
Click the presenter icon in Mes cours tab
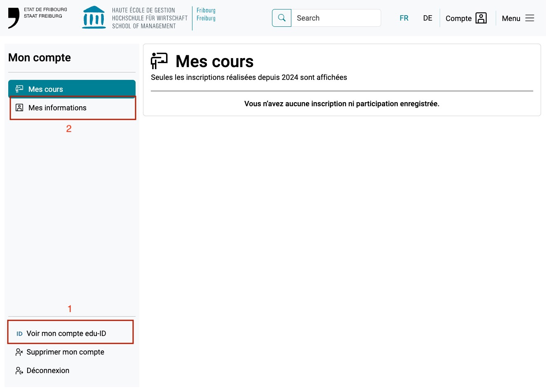(x=19, y=89)
